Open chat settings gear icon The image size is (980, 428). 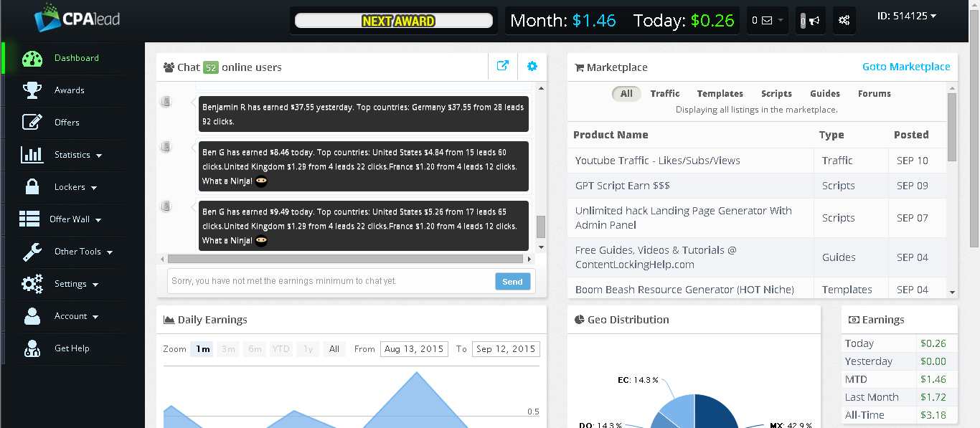point(532,66)
